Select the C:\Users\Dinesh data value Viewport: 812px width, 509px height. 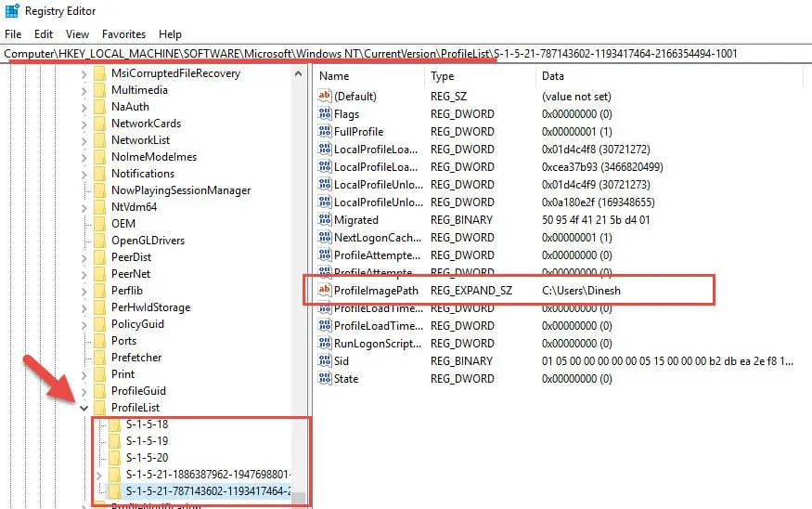tap(581, 291)
